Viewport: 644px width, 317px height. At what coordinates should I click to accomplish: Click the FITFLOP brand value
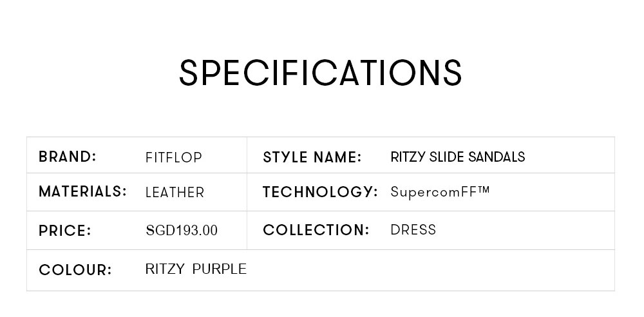[174, 157]
